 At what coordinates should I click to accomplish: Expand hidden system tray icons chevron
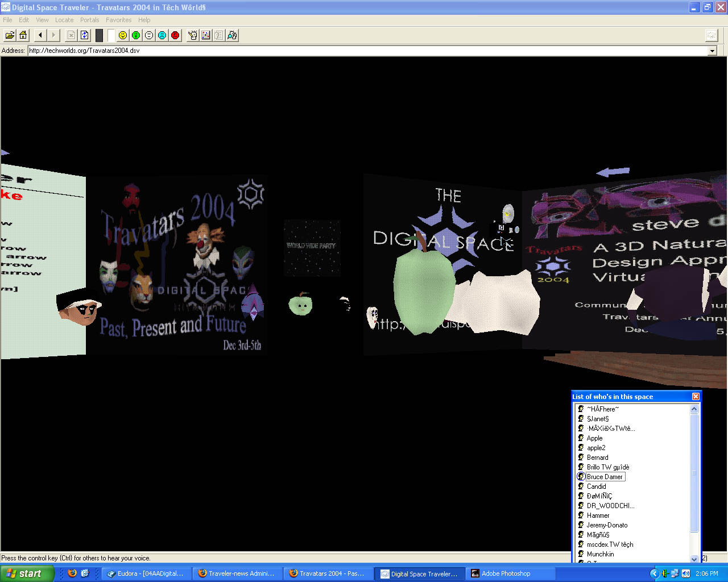click(654, 573)
